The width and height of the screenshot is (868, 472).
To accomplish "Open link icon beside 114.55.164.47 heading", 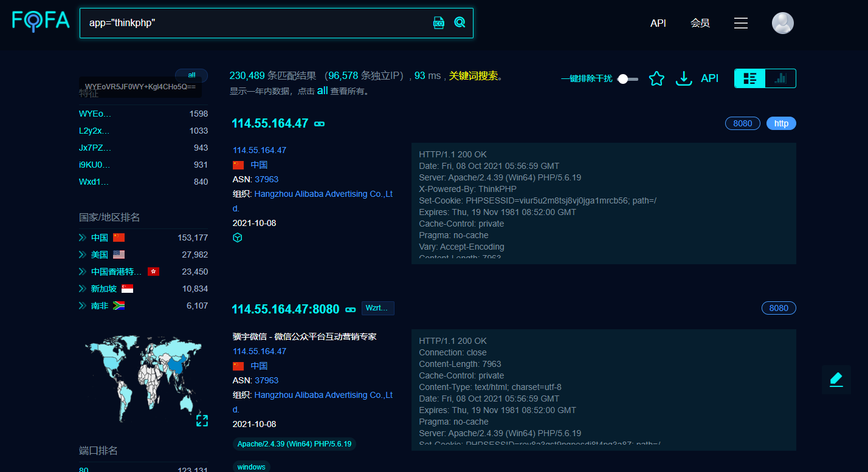I will (x=319, y=124).
